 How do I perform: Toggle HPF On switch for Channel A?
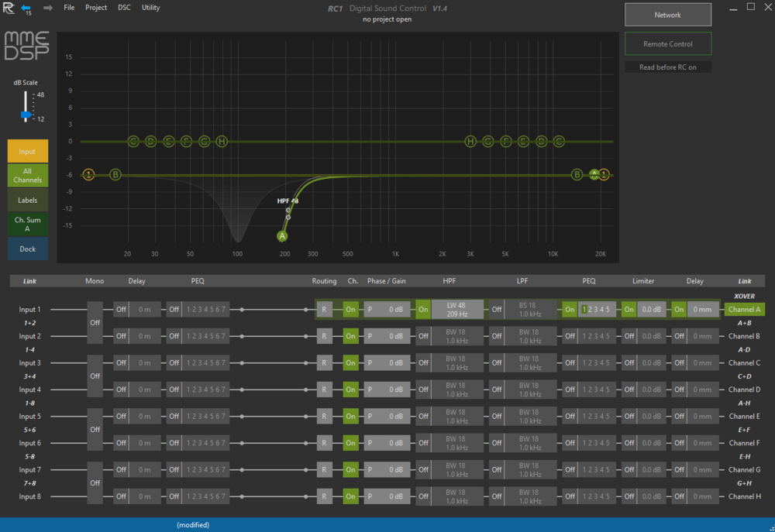423,310
